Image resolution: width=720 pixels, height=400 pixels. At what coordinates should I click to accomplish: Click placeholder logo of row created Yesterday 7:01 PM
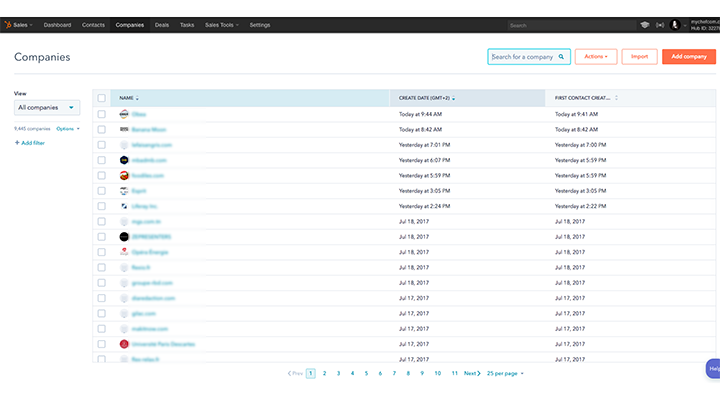click(124, 145)
